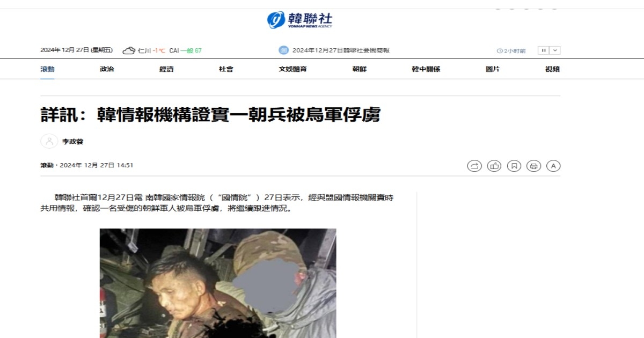This screenshot has height=338, width=644.
Task: Open the 政治 section tab
Action: tap(107, 69)
